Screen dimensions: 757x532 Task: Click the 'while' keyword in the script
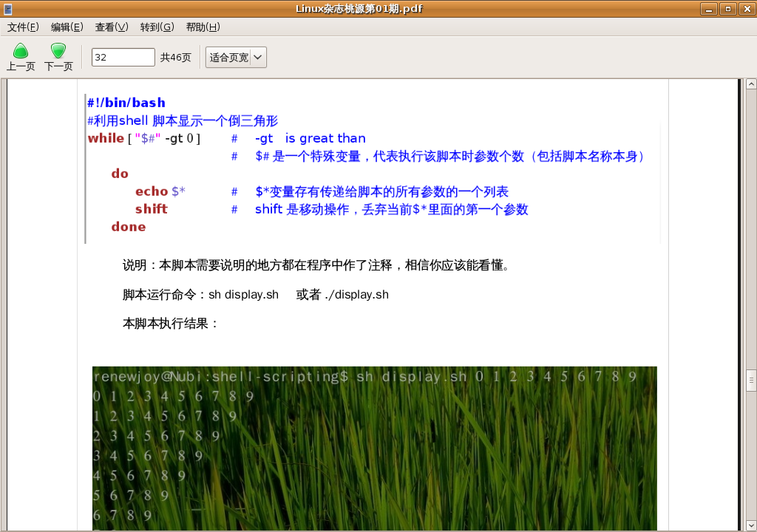106,139
